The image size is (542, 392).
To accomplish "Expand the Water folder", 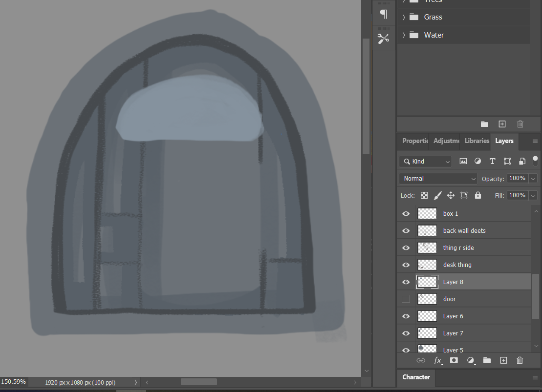I will tap(403, 35).
